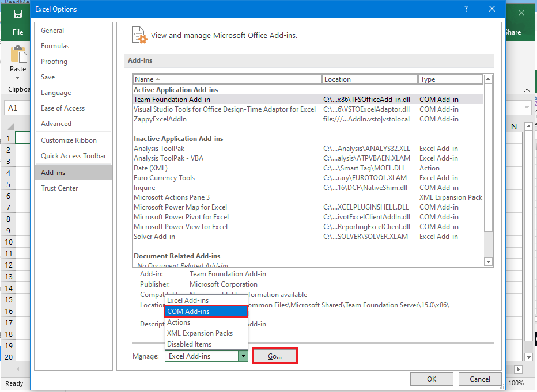Click the 100% zoom level in status bar
Image resolution: width=537 pixels, height=392 pixels.
(x=516, y=383)
